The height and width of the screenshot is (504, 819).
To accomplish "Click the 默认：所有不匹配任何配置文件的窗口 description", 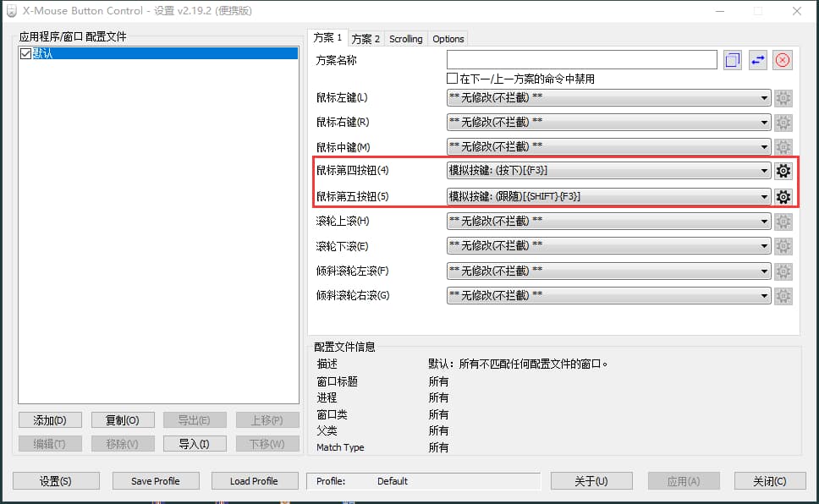I will click(518, 364).
